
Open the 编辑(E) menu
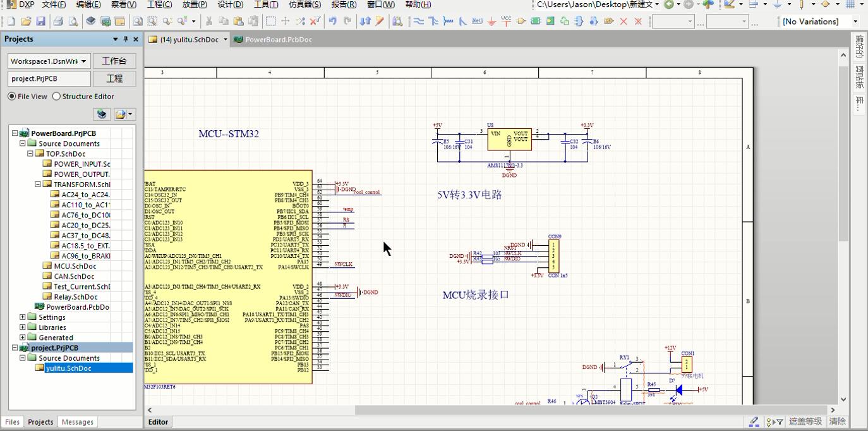click(88, 4)
